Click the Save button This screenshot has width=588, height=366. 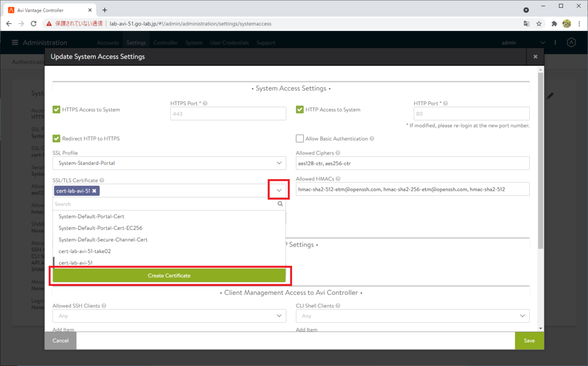pos(529,340)
